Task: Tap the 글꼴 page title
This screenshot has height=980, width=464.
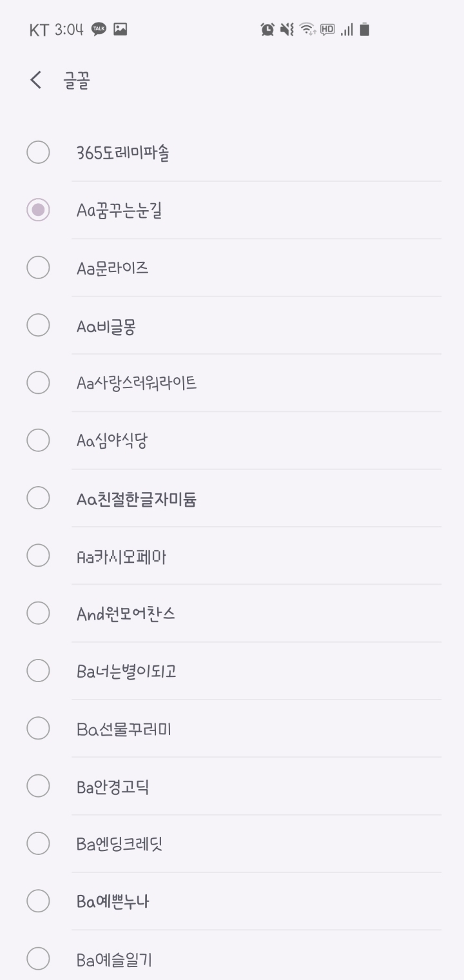Action: coord(76,81)
